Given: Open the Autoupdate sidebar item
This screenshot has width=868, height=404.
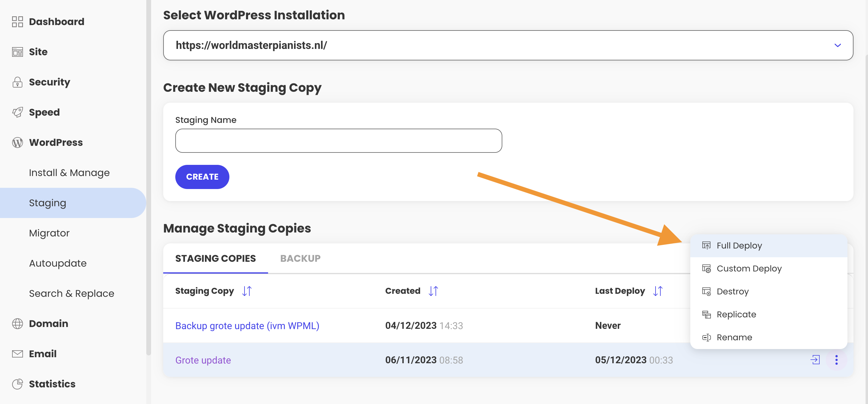Looking at the screenshot, I should 58,263.
